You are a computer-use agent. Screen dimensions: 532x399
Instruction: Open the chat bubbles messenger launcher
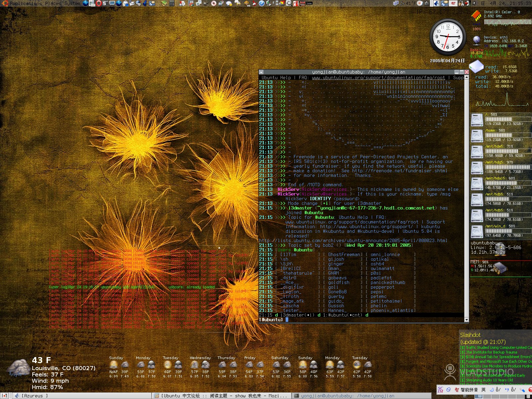pos(229,3)
